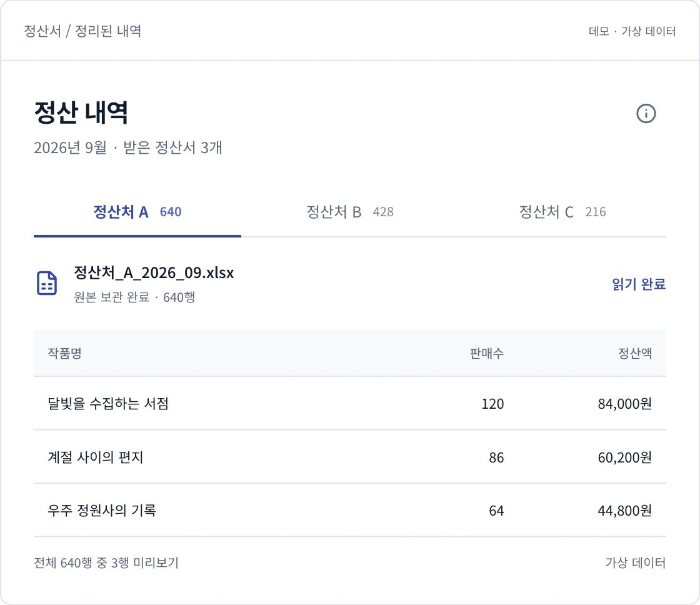
Task: Click the 정산액 column header
Action: click(635, 353)
